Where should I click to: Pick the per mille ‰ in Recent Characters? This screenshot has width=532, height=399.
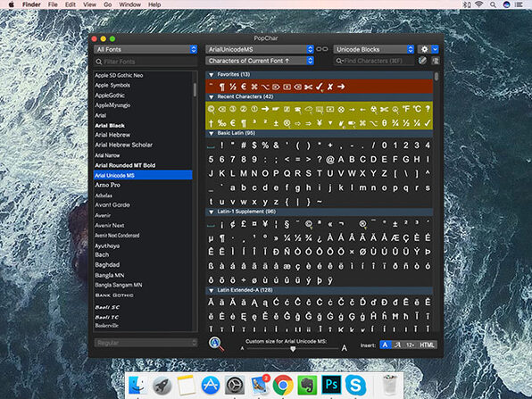pyautogui.click(x=221, y=123)
